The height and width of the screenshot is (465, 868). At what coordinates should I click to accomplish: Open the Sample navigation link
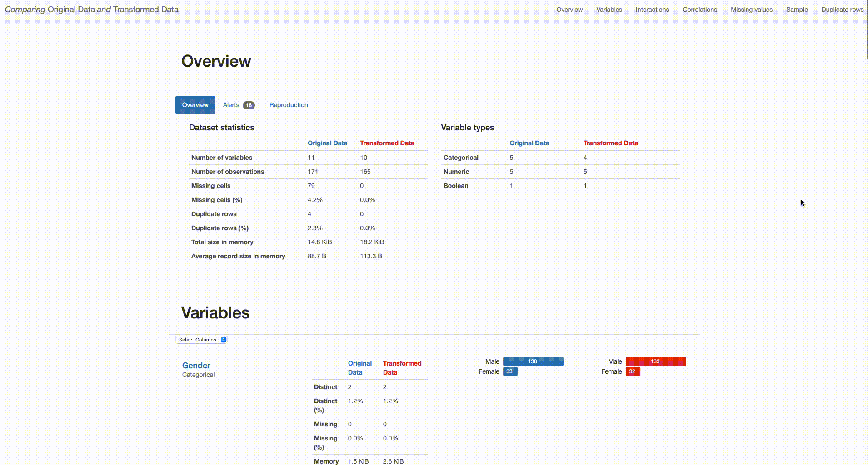pos(797,10)
